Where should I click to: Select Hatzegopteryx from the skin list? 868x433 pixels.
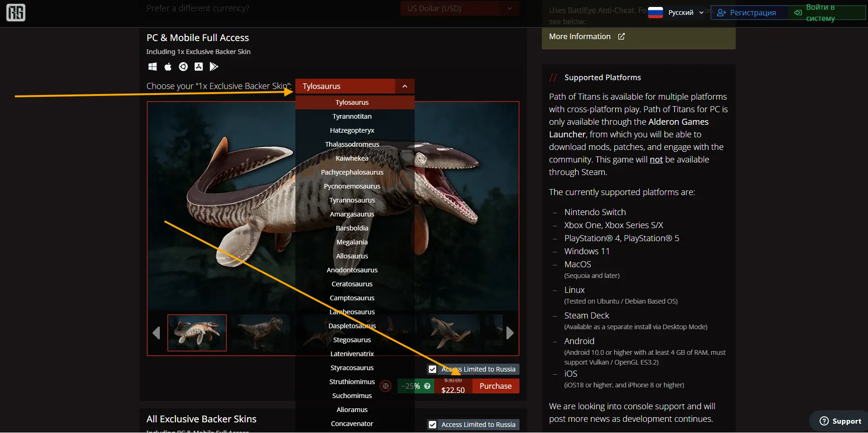(x=355, y=130)
